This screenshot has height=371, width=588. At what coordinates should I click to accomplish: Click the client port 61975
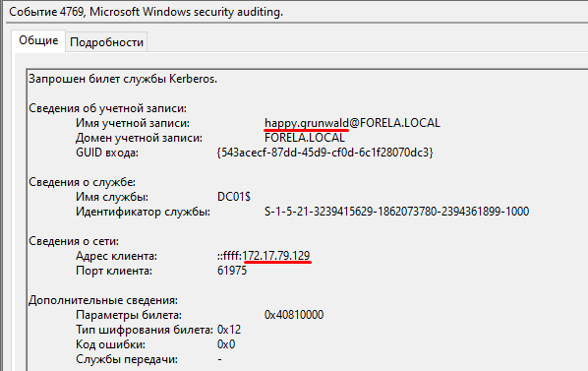(232, 271)
